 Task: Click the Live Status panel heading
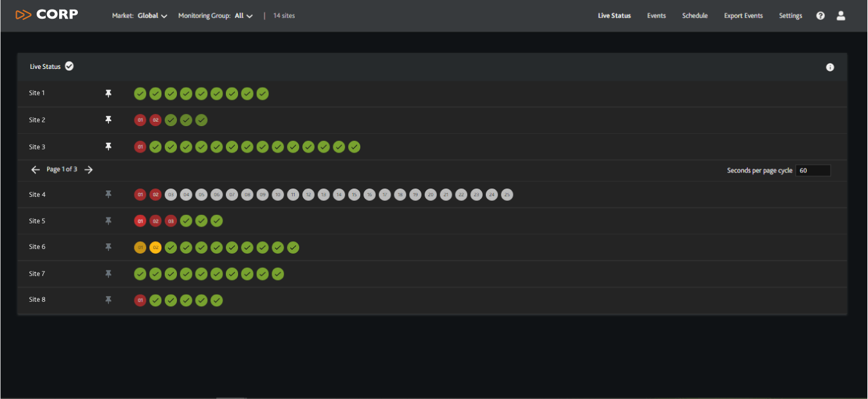[45, 67]
